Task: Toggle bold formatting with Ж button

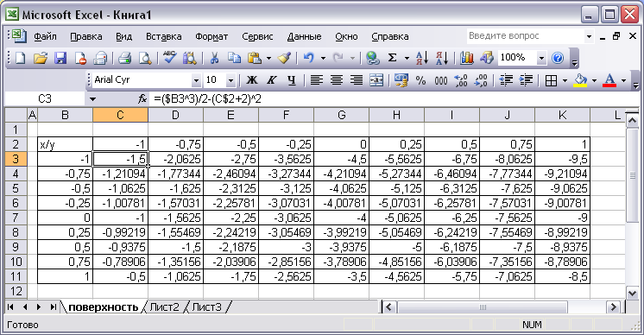Action: click(252, 80)
